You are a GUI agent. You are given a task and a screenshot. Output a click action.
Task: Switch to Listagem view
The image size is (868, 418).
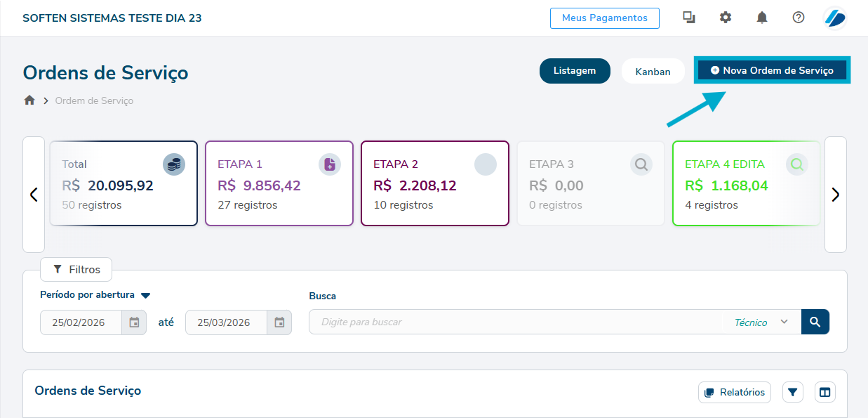pos(574,71)
